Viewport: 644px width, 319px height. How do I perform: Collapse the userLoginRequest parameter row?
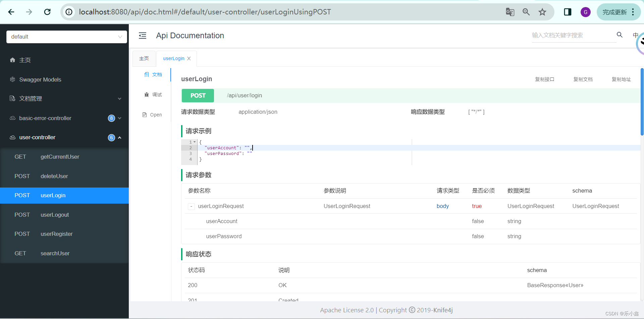point(191,206)
